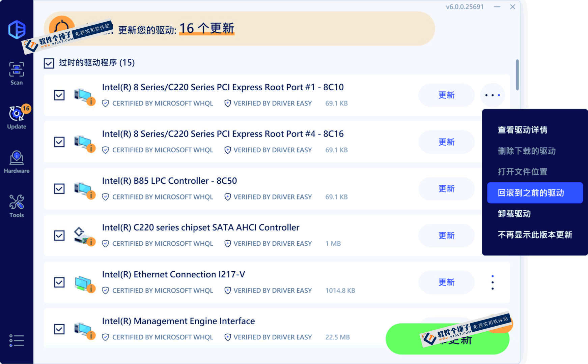Go to the Update section
Screen dimensions: 588x364
click(17, 117)
